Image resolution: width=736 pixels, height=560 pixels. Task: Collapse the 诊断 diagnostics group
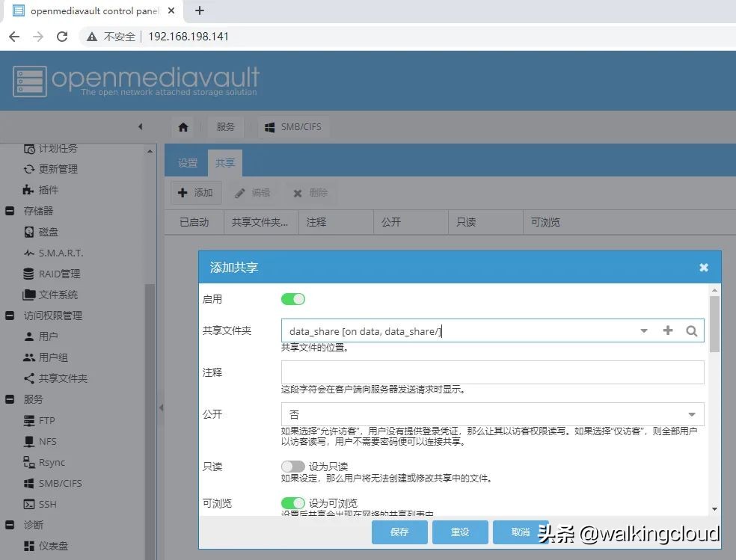click(x=10, y=526)
